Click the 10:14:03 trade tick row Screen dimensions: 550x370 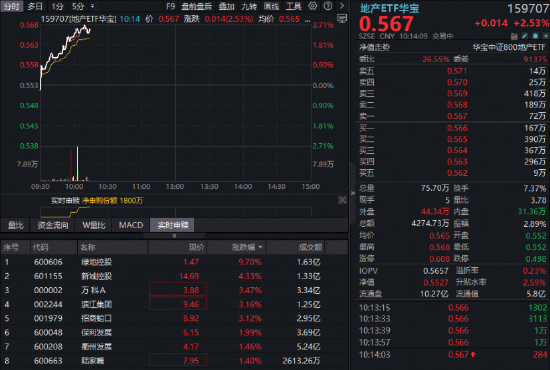click(x=453, y=355)
